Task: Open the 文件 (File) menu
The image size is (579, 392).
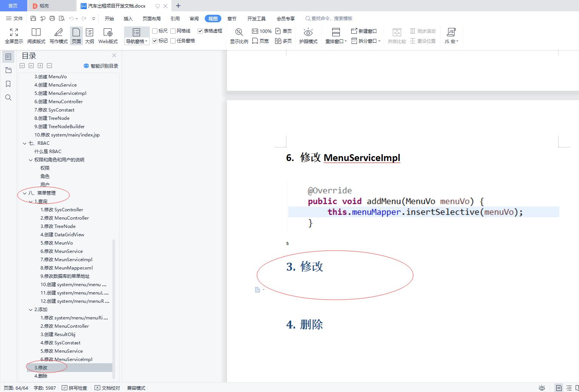Action: [14, 18]
